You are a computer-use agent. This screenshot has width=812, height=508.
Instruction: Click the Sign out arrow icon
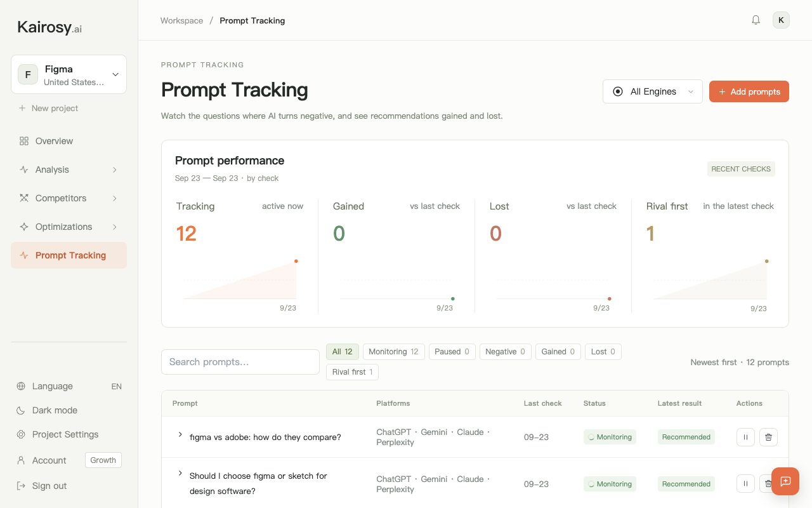tap(21, 486)
